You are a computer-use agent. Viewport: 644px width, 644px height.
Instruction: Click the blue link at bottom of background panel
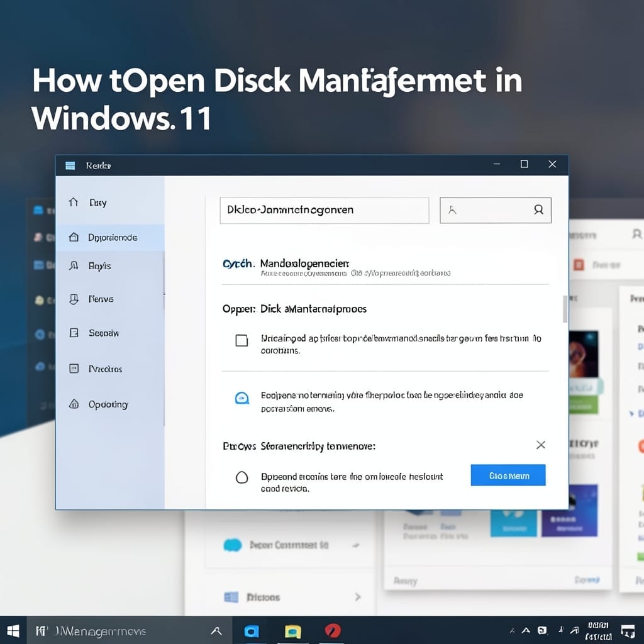point(587,579)
